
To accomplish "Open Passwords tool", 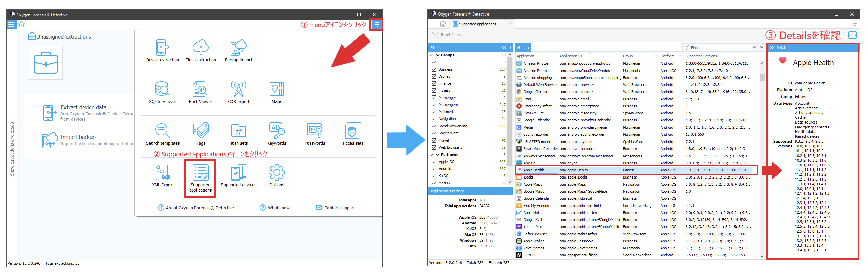I will click(x=315, y=134).
